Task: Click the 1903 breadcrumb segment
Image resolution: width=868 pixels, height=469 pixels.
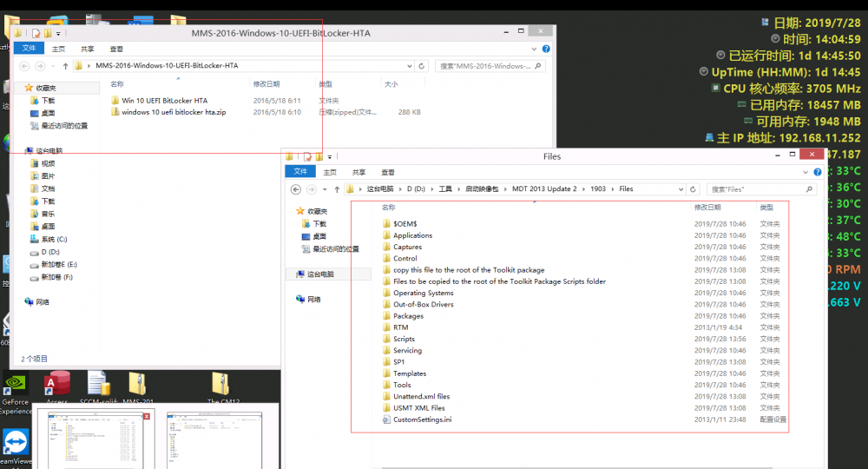Action: [x=598, y=189]
